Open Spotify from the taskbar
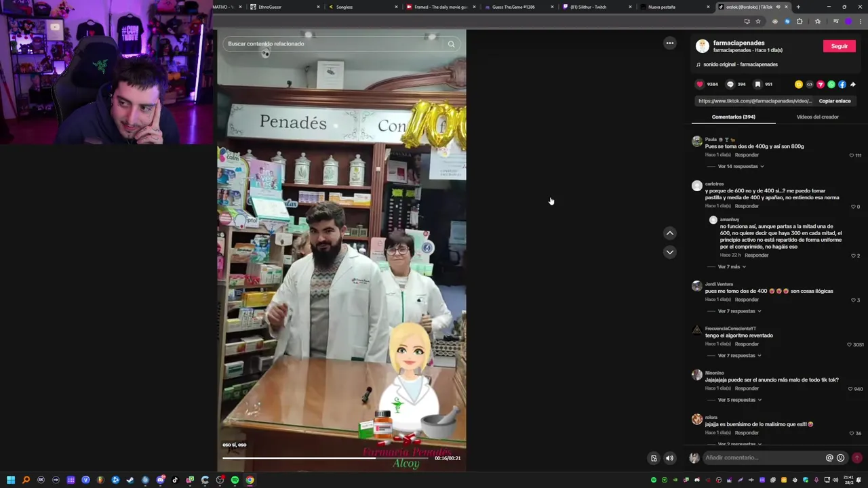868x488 pixels. click(235, 480)
